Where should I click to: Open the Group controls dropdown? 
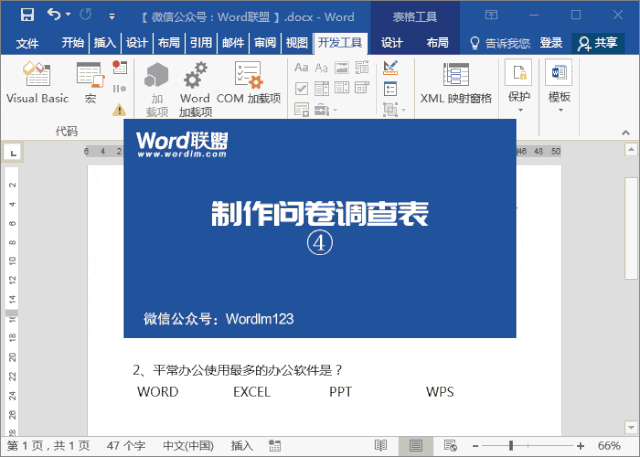coord(394,110)
